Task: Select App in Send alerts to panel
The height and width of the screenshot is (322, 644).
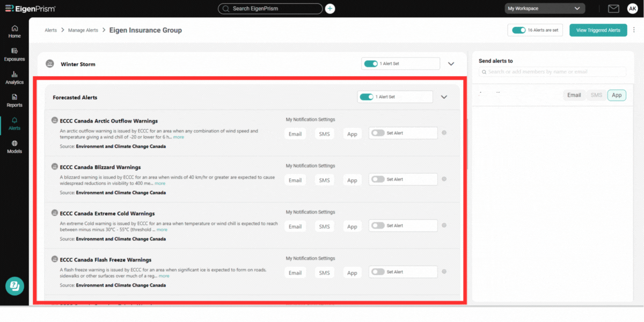Action: click(x=617, y=95)
